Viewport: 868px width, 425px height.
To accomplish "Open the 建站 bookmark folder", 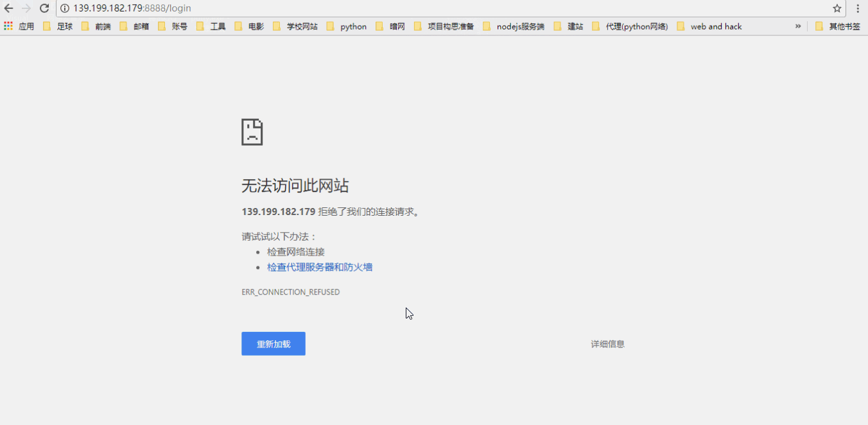I will click(x=568, y=26).
